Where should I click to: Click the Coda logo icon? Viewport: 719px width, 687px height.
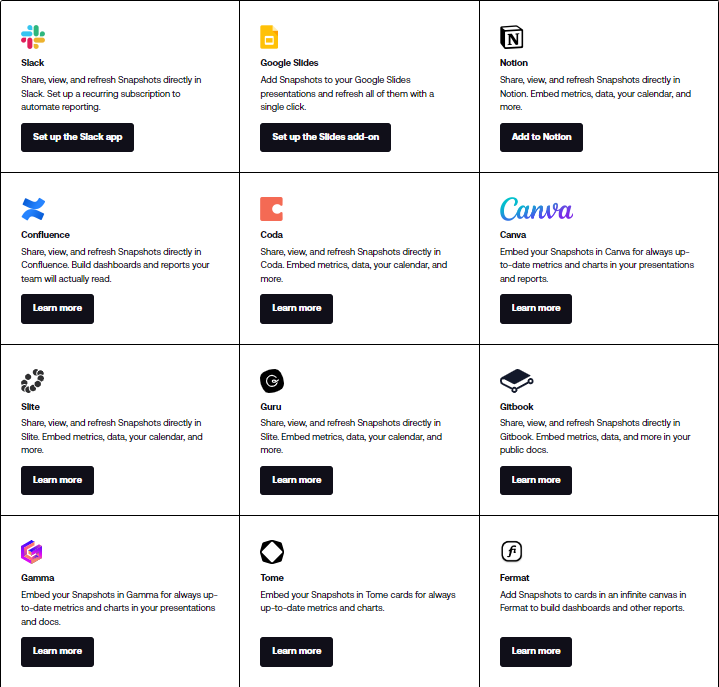tap(271, 209)
